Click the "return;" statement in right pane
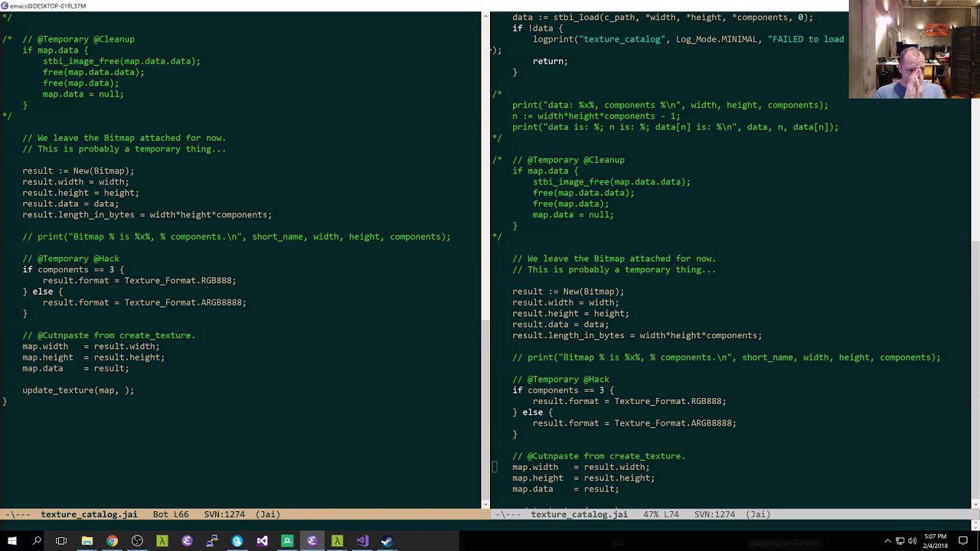 [x=550, y=61]
